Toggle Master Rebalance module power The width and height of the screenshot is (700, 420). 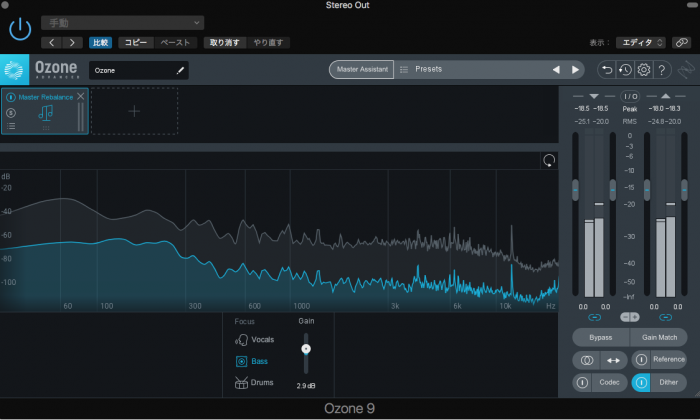point(11,97)
